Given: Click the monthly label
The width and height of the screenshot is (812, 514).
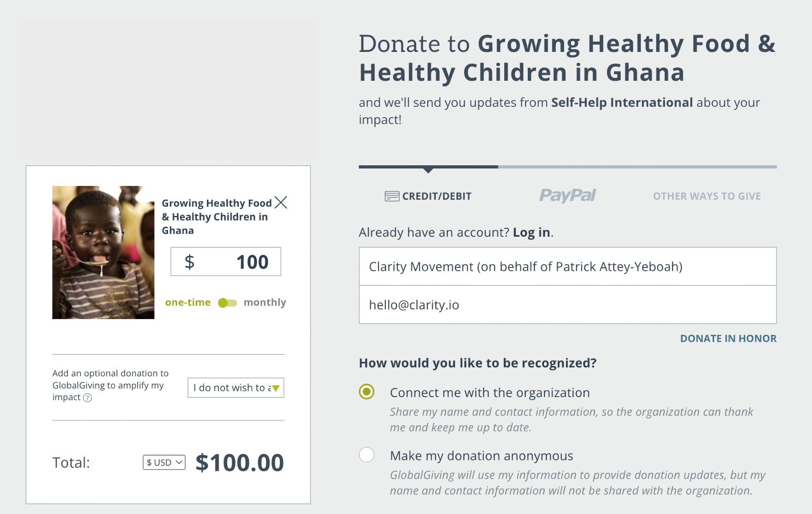Looking at the screenshot, I should click(265, 302).
